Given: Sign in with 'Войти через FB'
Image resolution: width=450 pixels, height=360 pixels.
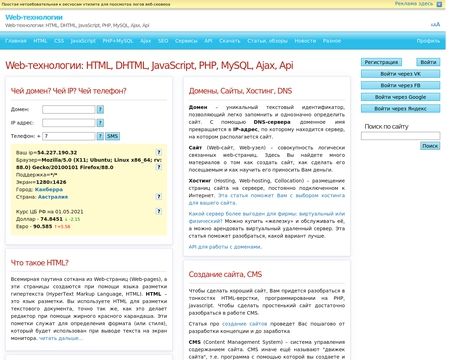Looking at the screenshot, I should tap(400, 85).
